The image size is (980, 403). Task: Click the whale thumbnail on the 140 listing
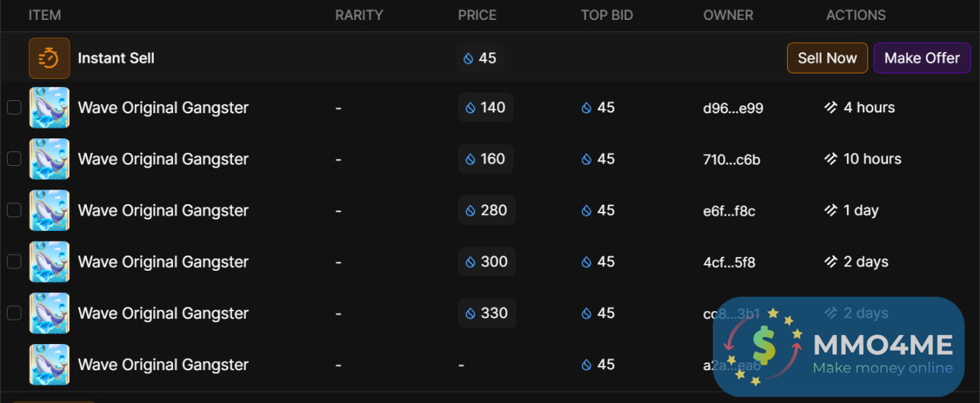click(x=49, y=108)
